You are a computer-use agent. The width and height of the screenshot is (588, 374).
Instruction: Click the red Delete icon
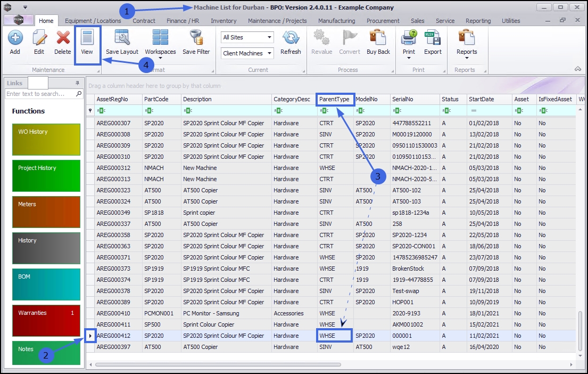pyautogui.click(x=63, y=38)
